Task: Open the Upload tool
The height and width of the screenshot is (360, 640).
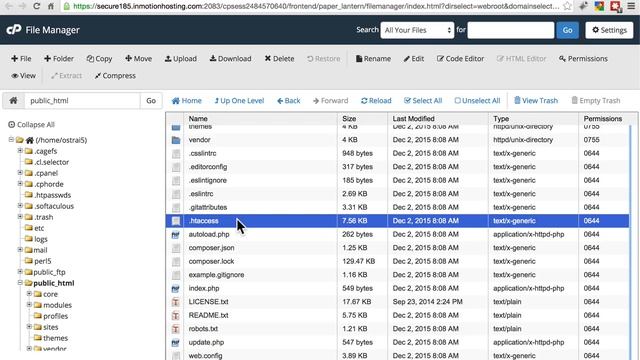Action: tap(180, 59)
